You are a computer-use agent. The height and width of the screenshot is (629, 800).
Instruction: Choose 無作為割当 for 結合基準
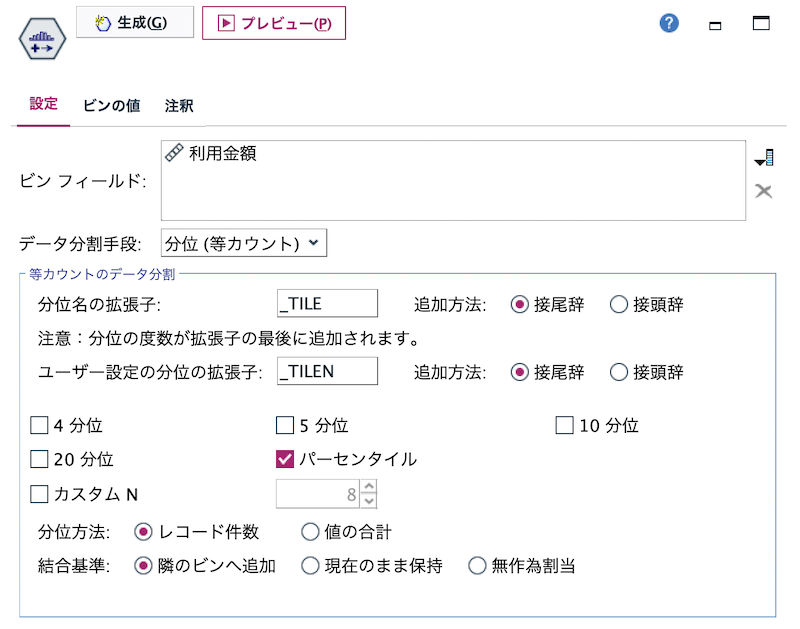pos(477,565)
